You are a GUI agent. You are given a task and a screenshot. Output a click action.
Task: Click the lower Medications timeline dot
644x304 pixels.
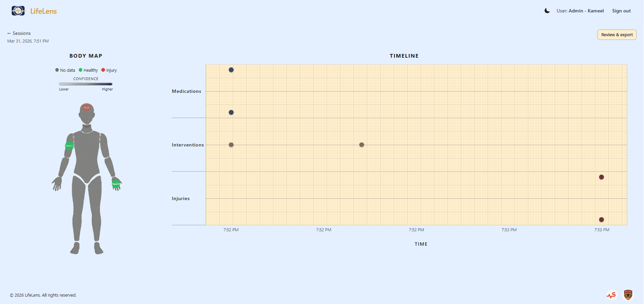pyautogui.click(x=231, y=112)
